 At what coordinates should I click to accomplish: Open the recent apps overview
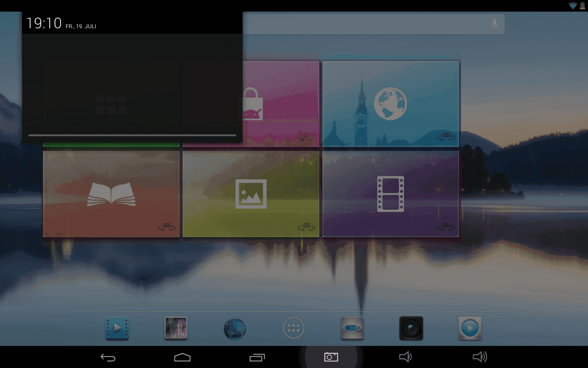click(257, 357)
